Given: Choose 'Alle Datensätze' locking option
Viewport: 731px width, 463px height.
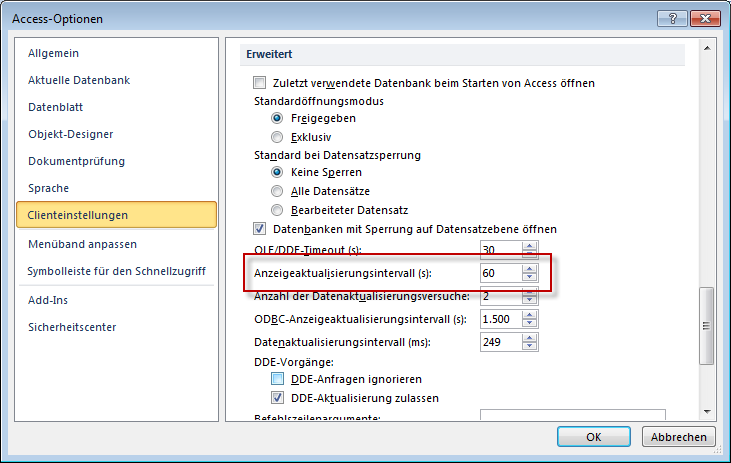Looking at the screenshot, I should 277,190.
